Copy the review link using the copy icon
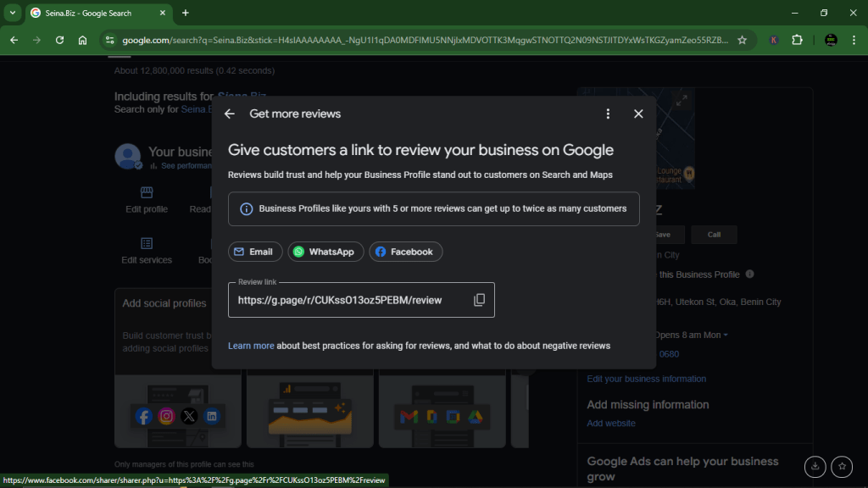 (x=480, y=299)
